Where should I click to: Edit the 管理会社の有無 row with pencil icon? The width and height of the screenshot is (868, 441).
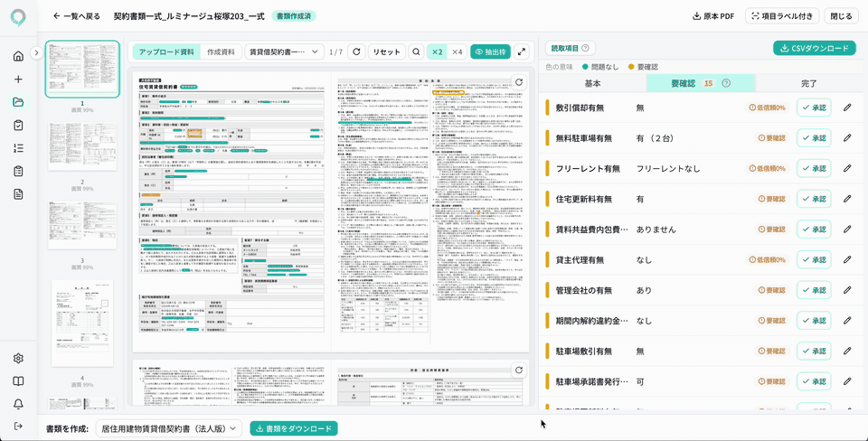click(x=847, y=290)
